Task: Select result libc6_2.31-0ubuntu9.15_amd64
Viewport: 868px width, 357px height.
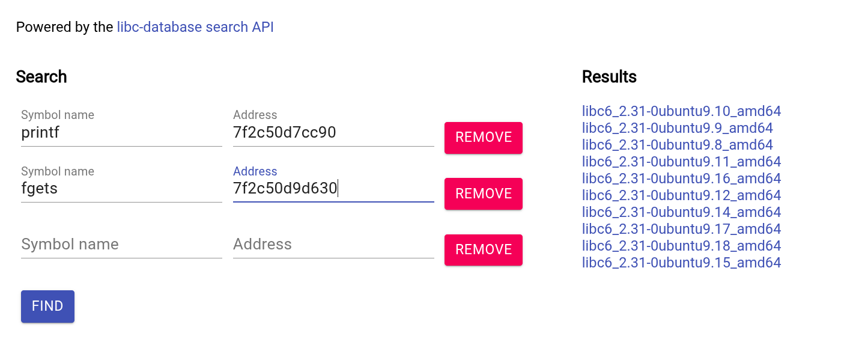Action: [681, 263]
